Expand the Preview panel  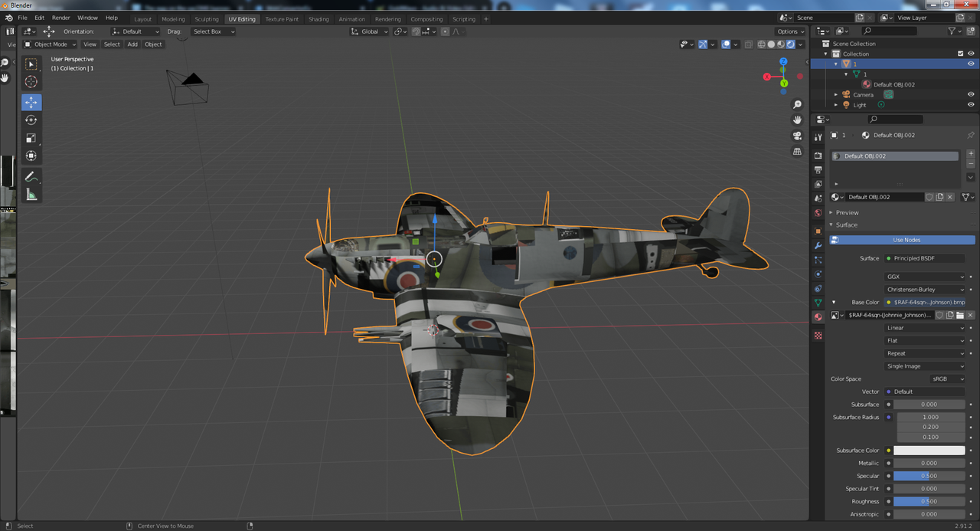coord(847,212)
